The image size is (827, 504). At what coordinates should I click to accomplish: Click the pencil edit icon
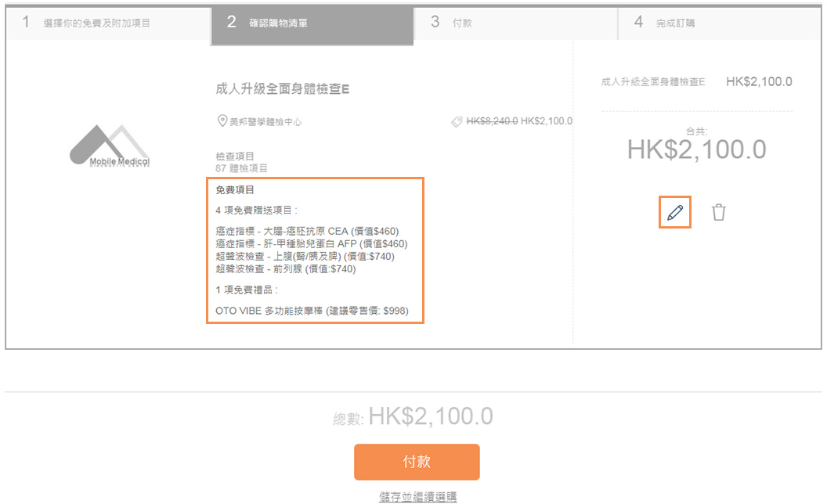[x=675, y=212]
